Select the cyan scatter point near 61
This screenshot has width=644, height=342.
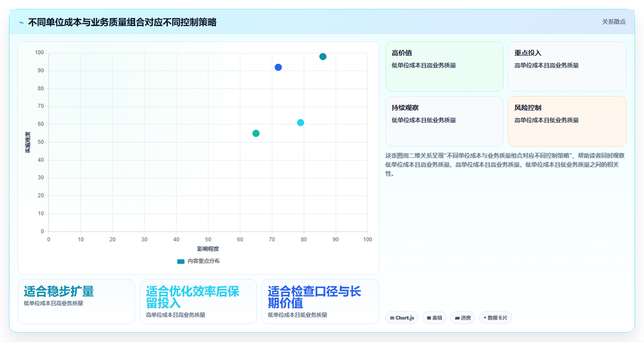[x=301, y=123]
